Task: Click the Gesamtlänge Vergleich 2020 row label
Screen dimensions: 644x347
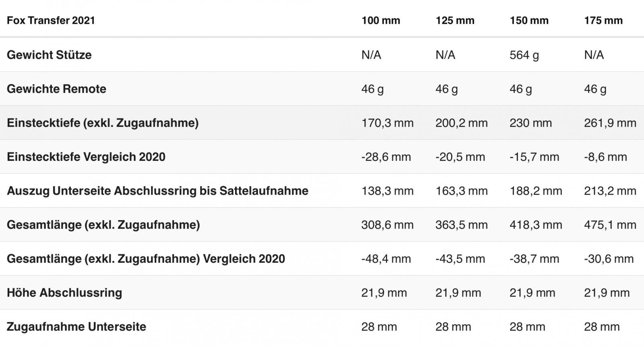Action: pyautogui.click(x=146, y=259)
